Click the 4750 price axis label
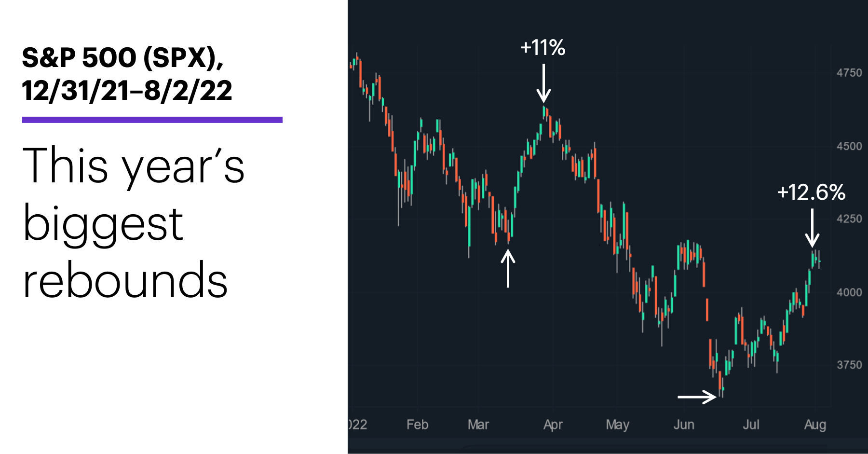 [849, 73]
